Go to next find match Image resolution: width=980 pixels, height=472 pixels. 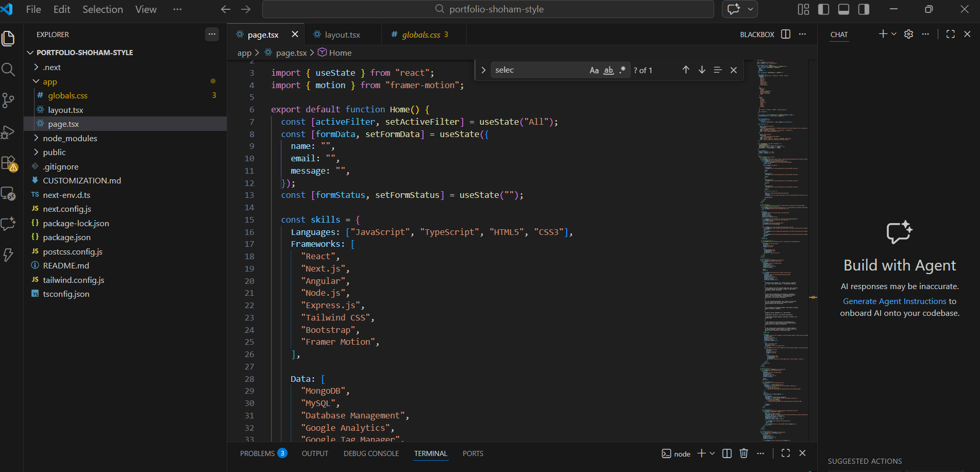coord(702,70)
